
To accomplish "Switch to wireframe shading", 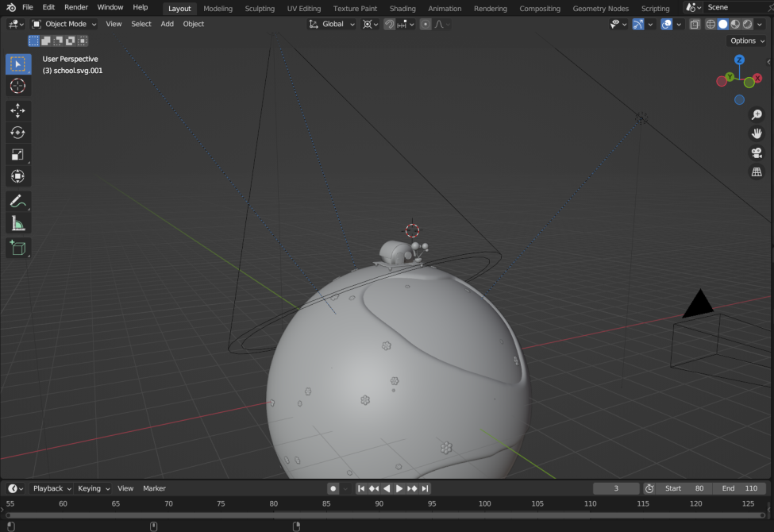I will click(710, 24).
